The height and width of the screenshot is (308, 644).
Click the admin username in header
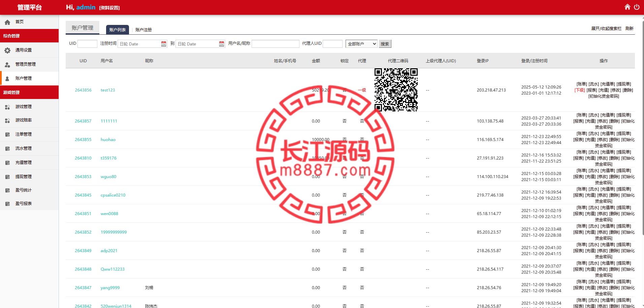(x=86, y=7)
